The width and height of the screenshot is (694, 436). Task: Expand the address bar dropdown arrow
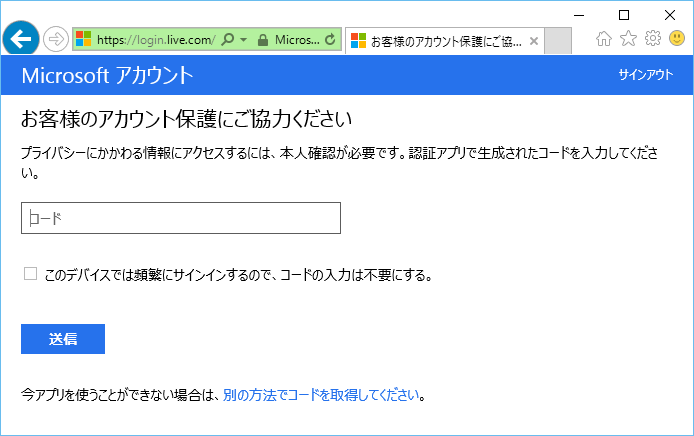[x=243, y=39]
